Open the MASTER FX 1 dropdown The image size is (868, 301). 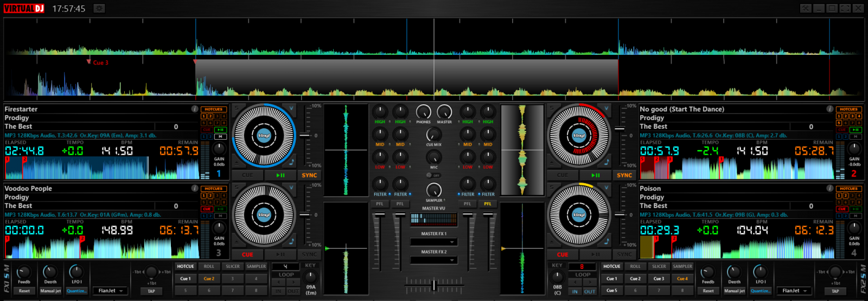433,242
